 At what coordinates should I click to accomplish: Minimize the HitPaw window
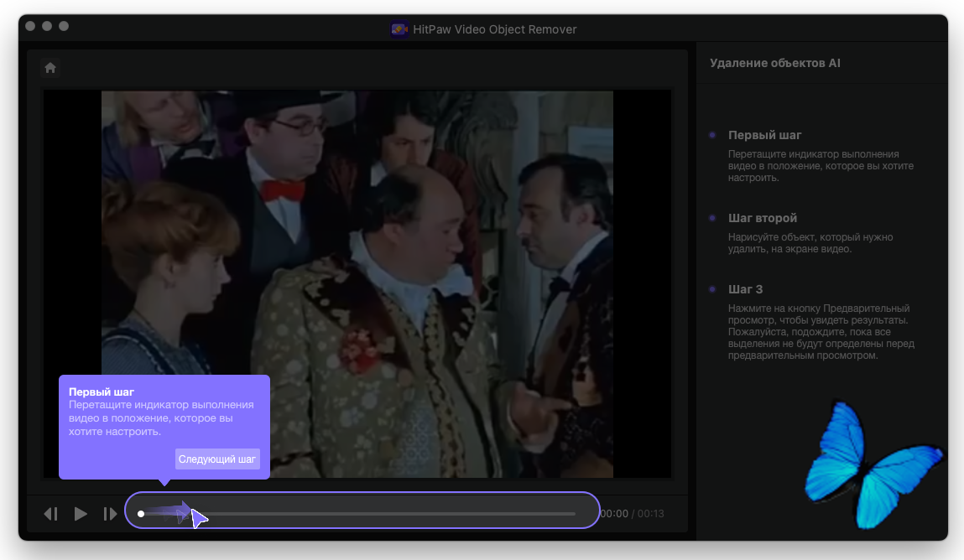point(47,26)
